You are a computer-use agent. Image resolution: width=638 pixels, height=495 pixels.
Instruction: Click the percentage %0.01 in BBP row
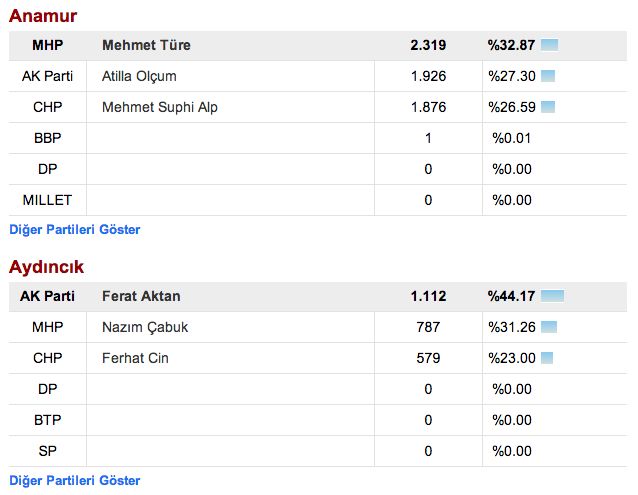[x=512, y=138]
